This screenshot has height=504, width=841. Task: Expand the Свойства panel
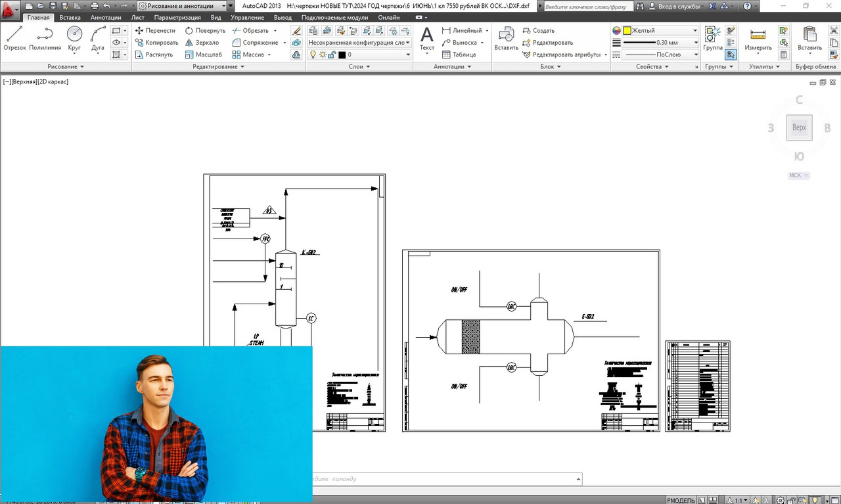click(652, 66)
